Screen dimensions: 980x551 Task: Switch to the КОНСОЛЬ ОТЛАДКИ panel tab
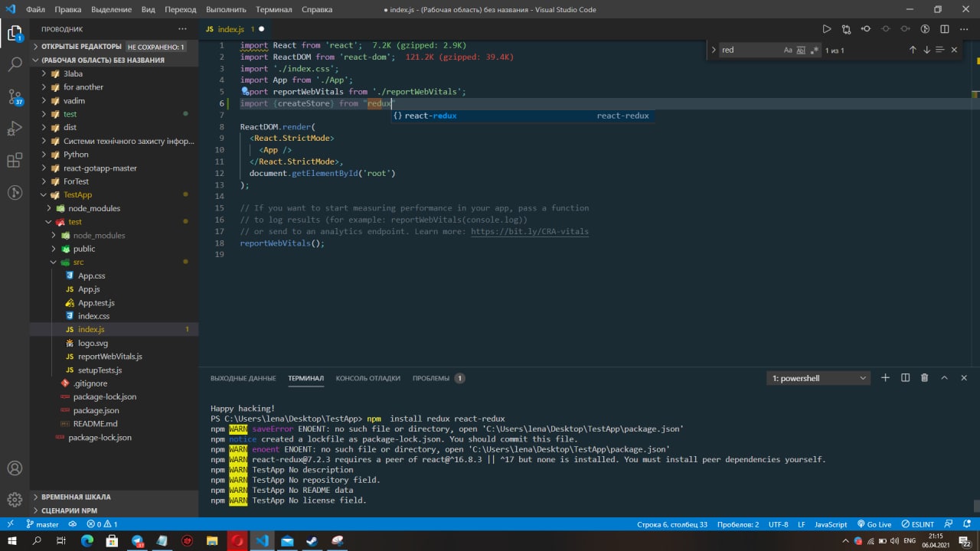click(x=367, y=378)
